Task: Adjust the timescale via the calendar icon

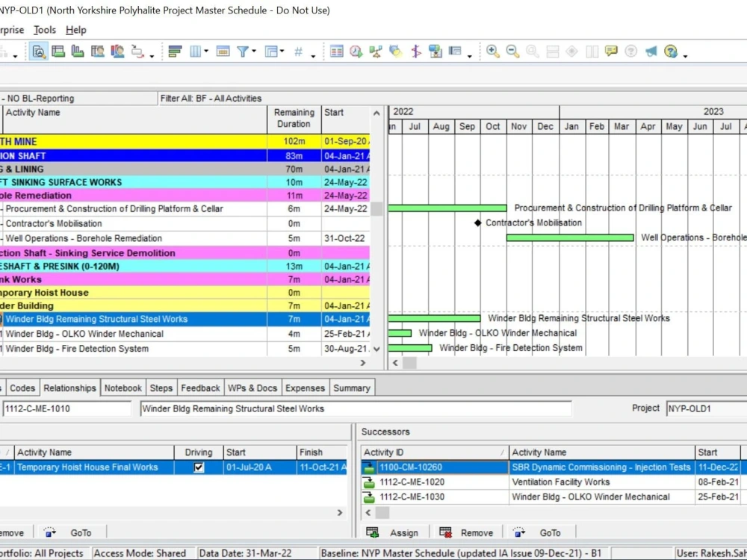Action: 223,51
